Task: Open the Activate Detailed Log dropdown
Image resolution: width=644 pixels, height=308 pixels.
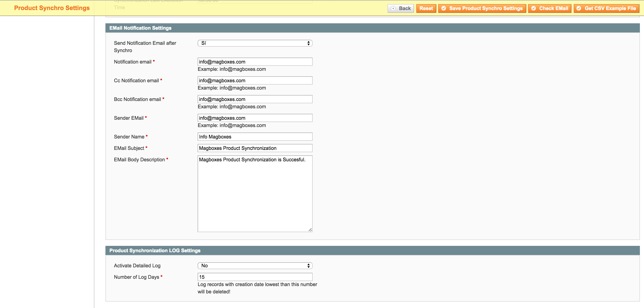Action: (x=255, y=266)
